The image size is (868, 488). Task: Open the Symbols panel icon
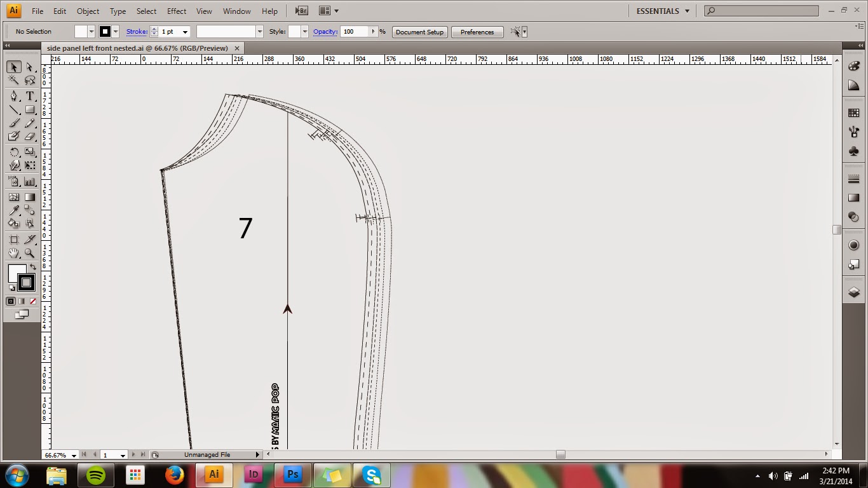tap(853, 151)
